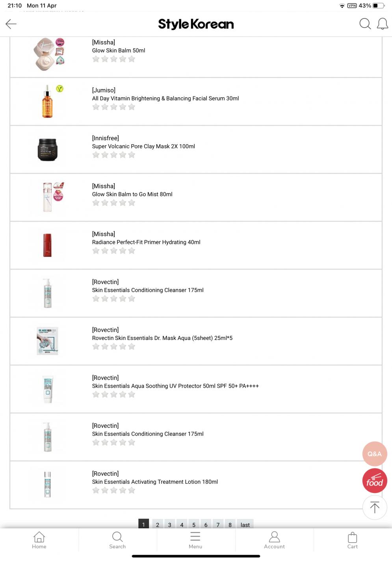Open Innisfree Super Volcanic Pore Clay Mask

(x=143, y=146)
